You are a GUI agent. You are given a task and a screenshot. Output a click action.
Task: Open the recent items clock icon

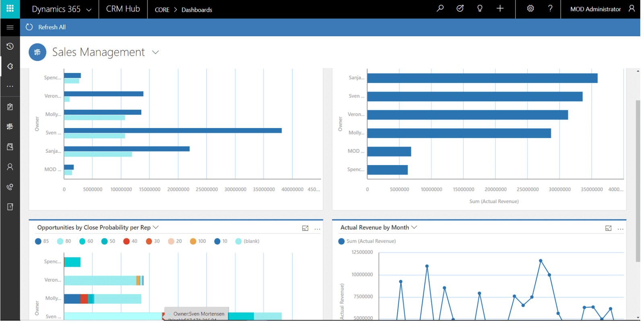point(10,46)
